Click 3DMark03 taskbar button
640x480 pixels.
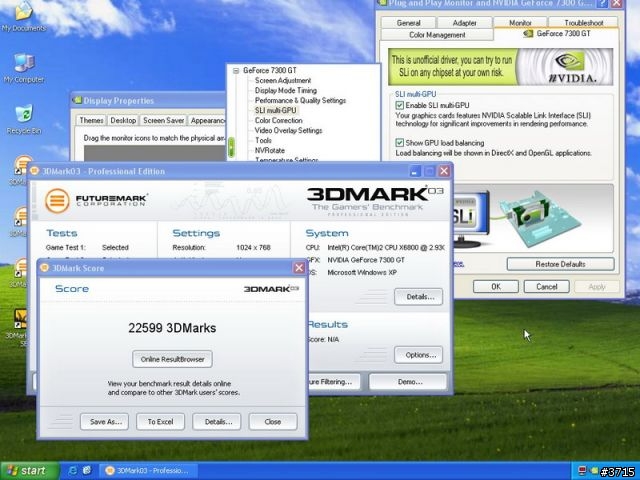[148, 471]
